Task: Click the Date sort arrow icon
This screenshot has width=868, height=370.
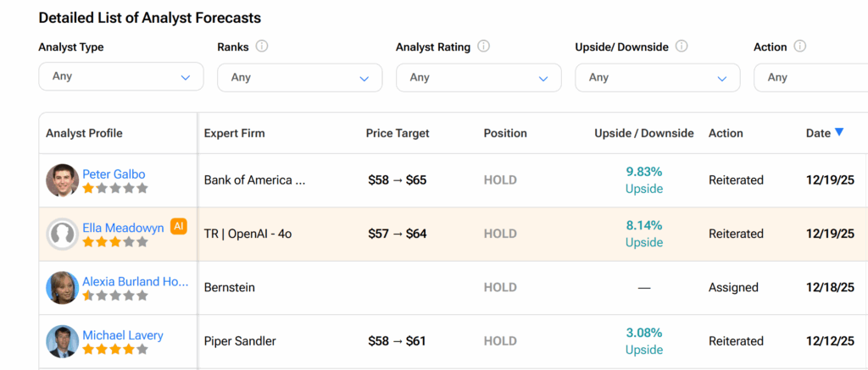Action: coord(839,132)
